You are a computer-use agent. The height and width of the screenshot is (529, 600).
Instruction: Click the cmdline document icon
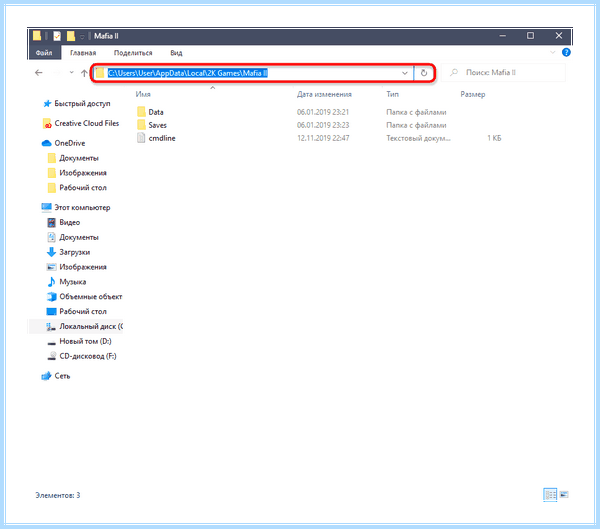click(x=141, y=138)
